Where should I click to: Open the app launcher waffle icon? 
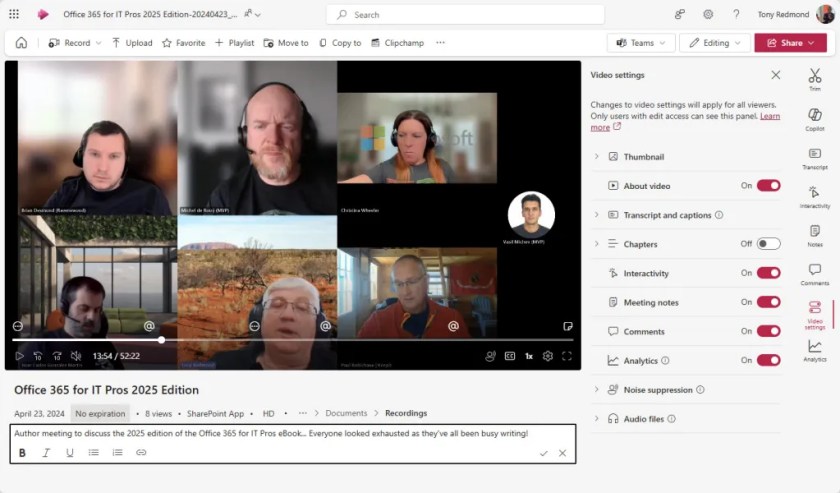14,14
